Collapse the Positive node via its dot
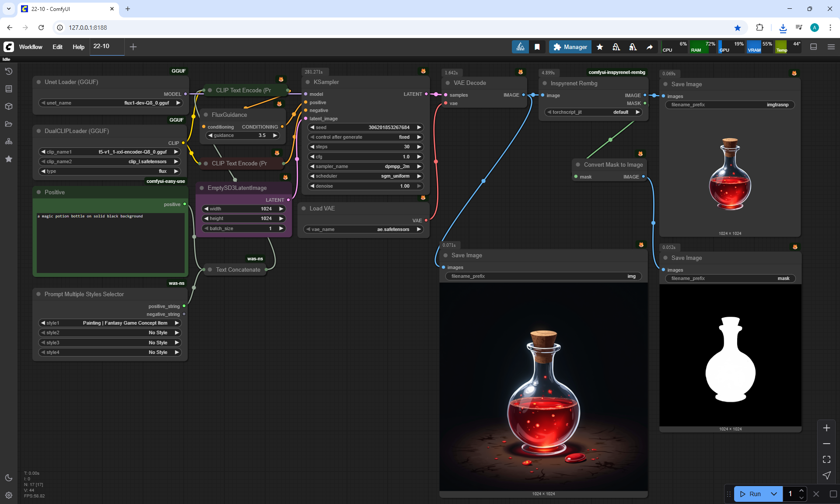The width and height of the screenshot is (840, 504). (x=38, y=192)
